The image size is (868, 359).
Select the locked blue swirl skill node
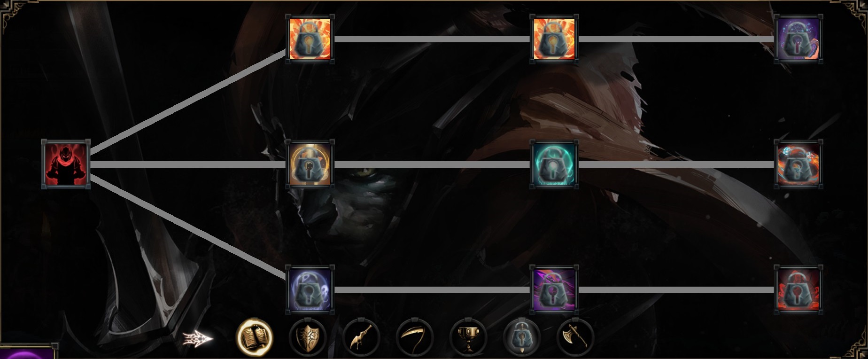310,289
